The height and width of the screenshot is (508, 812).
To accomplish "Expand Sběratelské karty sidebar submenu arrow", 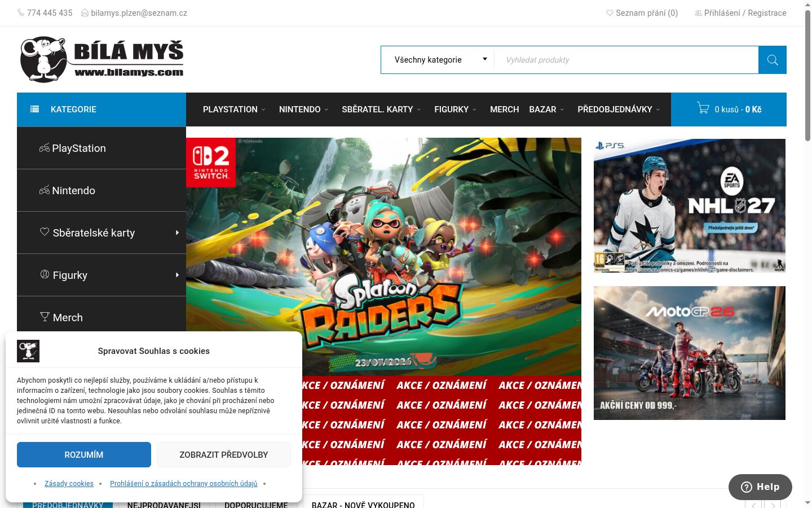I will (177, 233).
